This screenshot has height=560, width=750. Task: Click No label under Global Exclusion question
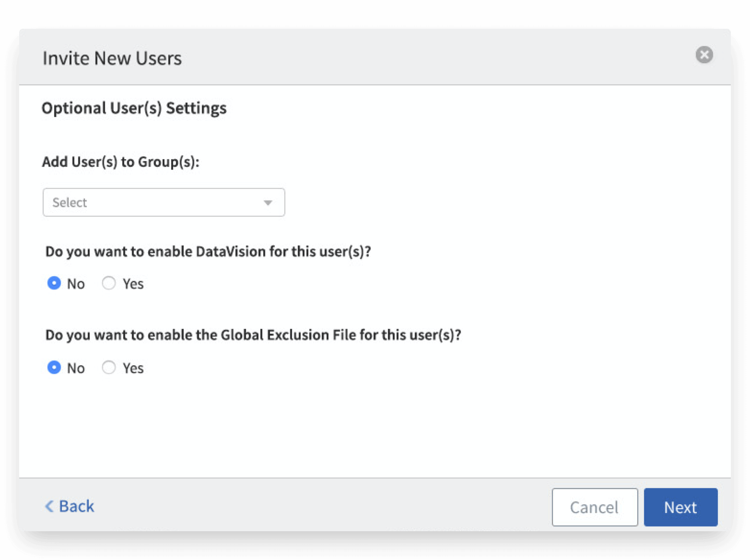76,368
